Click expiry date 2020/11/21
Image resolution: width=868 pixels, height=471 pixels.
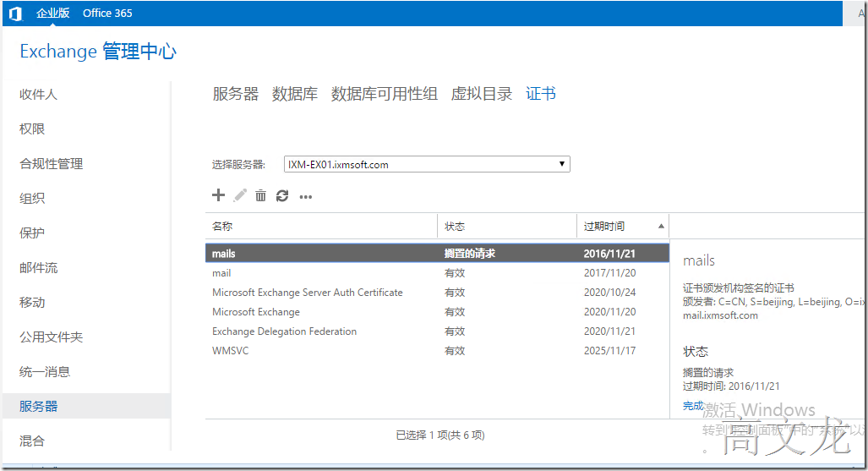coord(609,331)
